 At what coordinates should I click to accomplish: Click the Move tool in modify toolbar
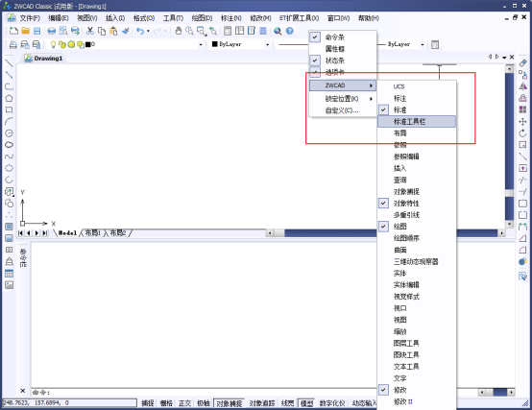pos(522,121)
